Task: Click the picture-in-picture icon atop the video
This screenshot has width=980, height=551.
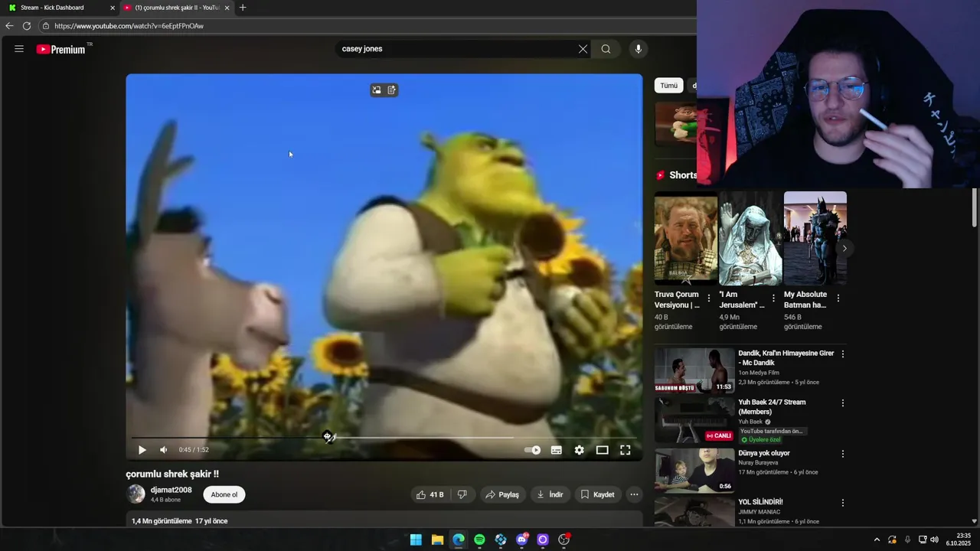Action: point(377,90)
